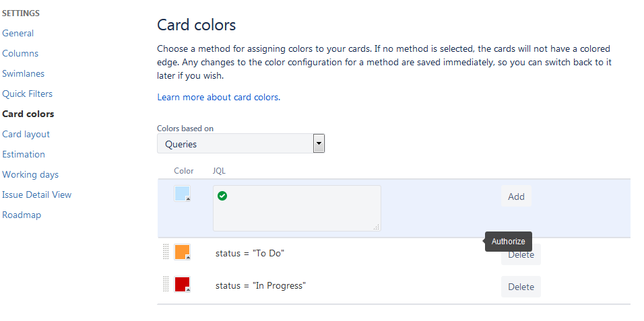
Task: Click the green JQL validation check icon
Action: tap(222, 196)
